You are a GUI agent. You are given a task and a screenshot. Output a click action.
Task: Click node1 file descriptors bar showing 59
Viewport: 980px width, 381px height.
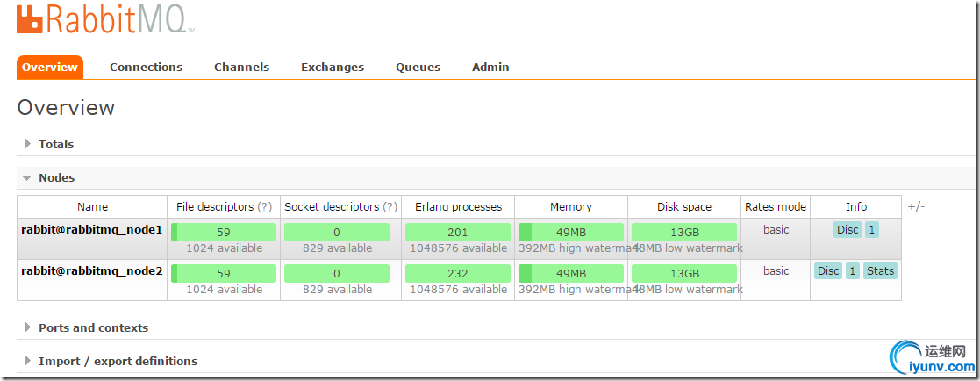pyautogui.click(x=224, y=232)
